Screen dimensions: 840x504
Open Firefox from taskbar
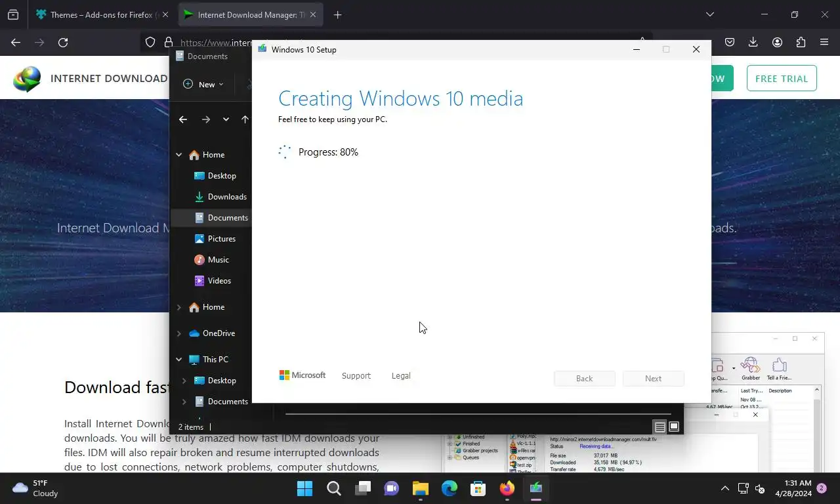point(507,488)
